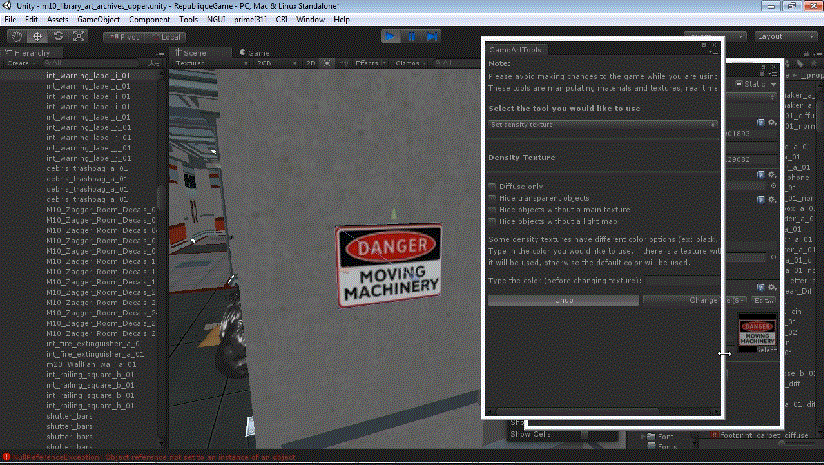Screen dimensions: 824x465
Task: Start Play mode with the Play button
Action: pyautogui.click(x=390, y=36)
